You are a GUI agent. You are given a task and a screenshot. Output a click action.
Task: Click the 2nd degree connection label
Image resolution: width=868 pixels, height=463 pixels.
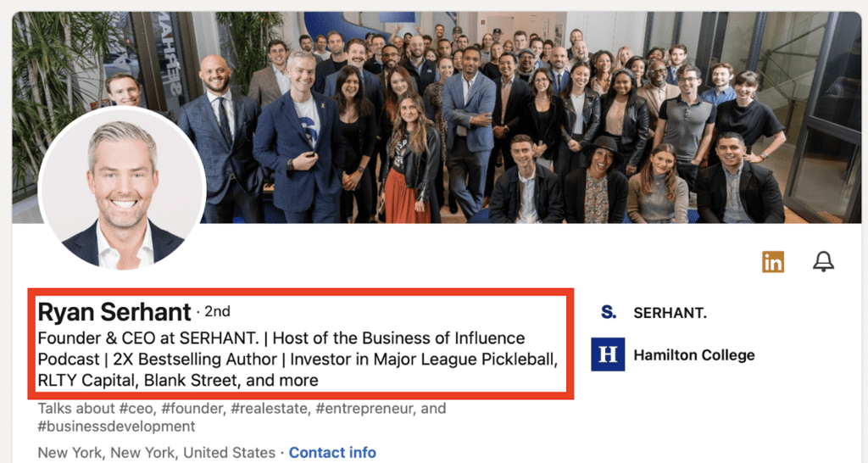pos(217,312)
